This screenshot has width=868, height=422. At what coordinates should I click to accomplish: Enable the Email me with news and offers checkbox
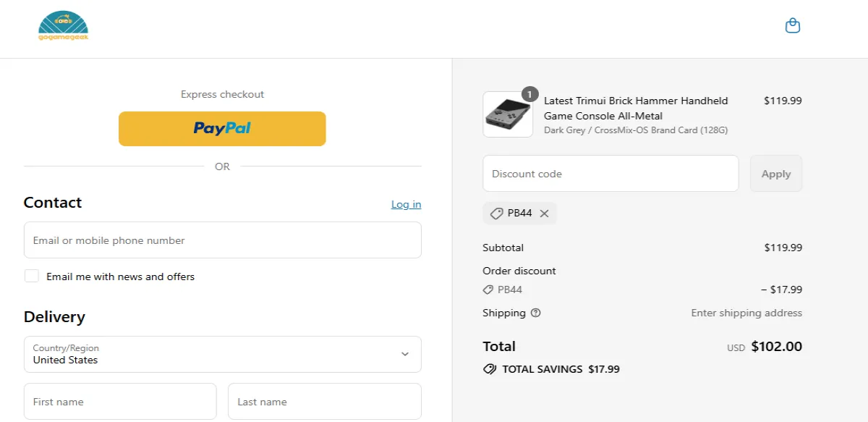coord(32,276)
